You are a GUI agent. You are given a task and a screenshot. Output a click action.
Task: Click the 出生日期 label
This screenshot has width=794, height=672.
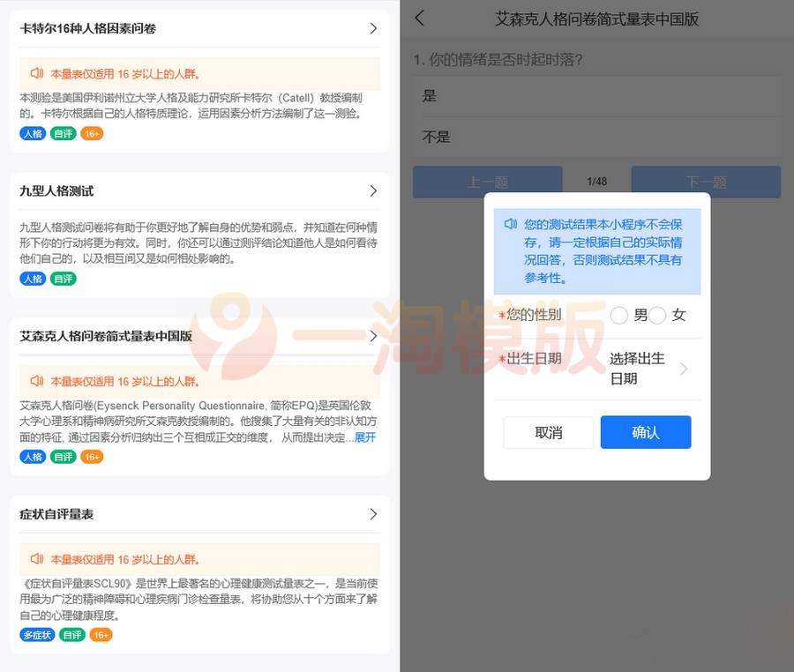point(535,358)
